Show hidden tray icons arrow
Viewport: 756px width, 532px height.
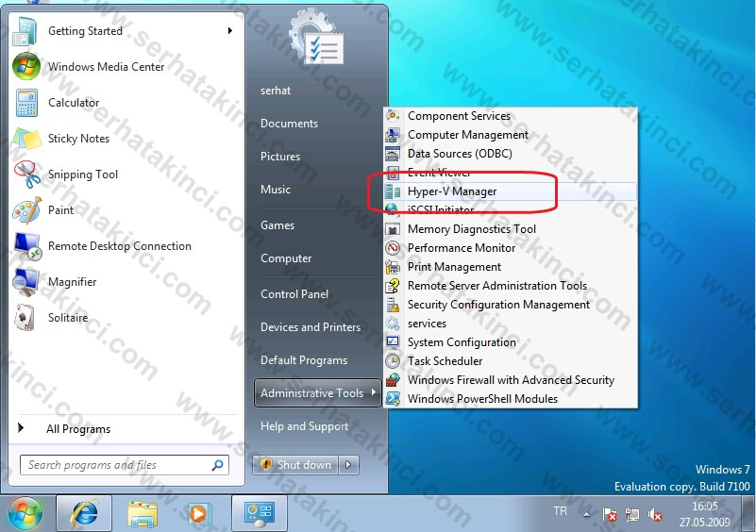tap(586, 514)
